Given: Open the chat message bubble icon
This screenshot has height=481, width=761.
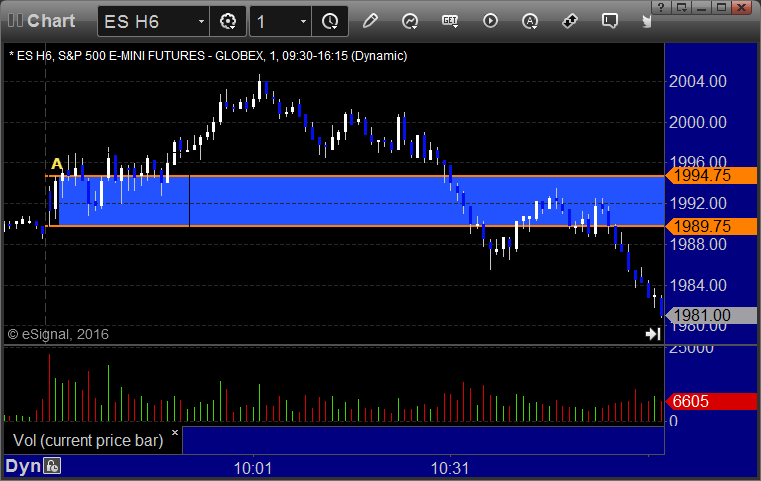Looking at the screenshot, I should 610,21.
